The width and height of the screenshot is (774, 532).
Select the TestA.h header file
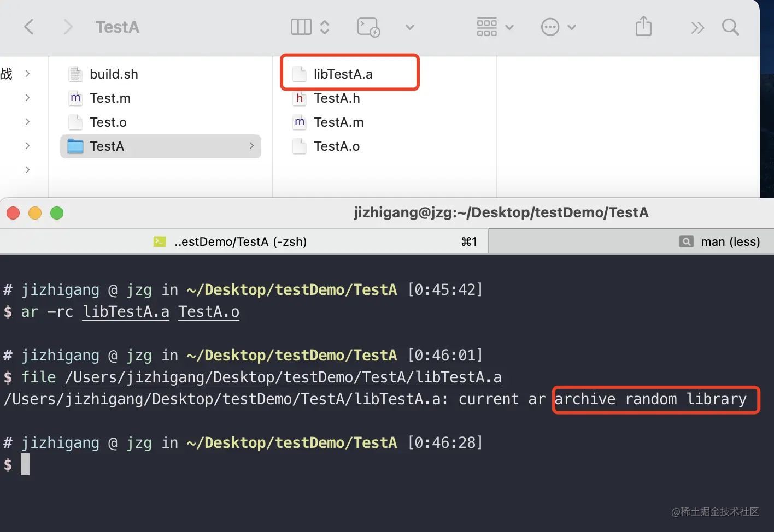pos(337,98)
